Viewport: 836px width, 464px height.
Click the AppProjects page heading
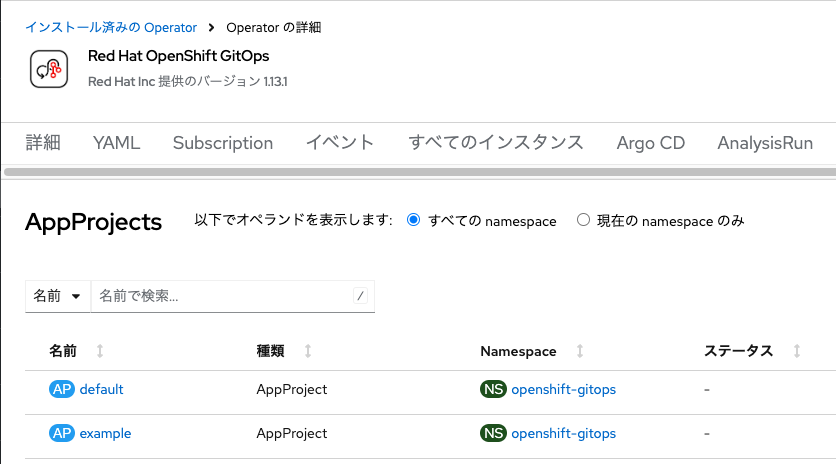click(x=93, y=222)
